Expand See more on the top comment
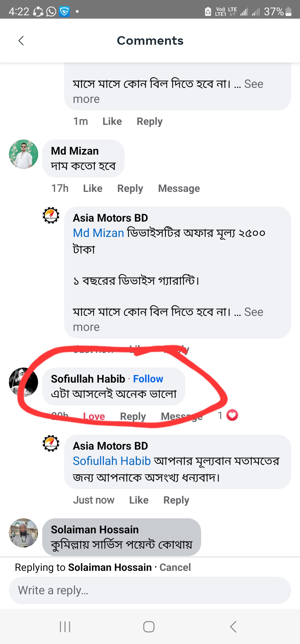300x644 pixels. click(x=253, y=84)
